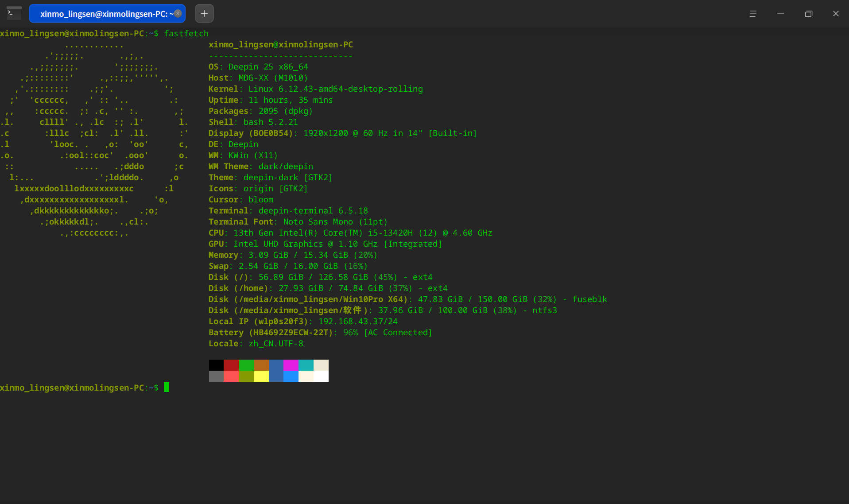The height and width of the screenshot is (504, 849).
Task: Click the "Kernel: Linux 6.12.43-amd64-desktop-rolling" line
Action: (x=316, y=89)
